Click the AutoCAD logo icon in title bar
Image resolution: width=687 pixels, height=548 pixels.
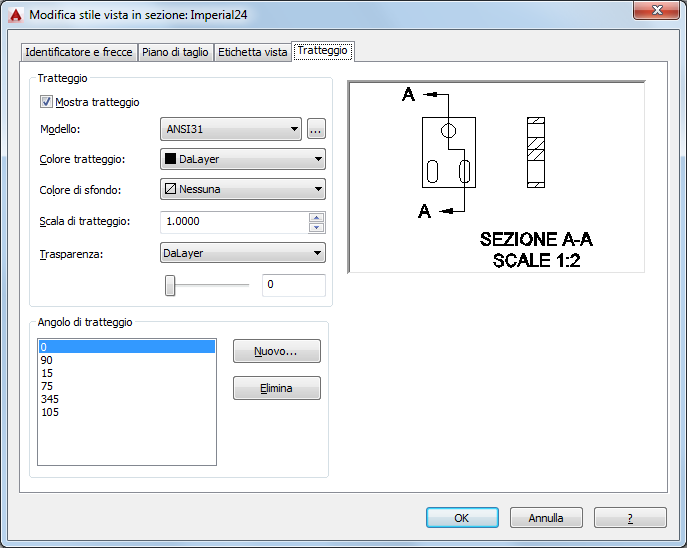[x=15, y=15]
